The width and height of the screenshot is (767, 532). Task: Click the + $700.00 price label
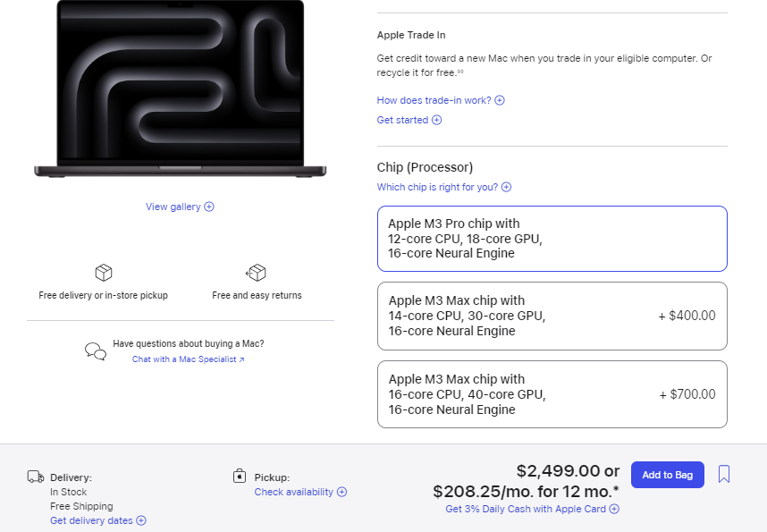click(x=687, y=394)
